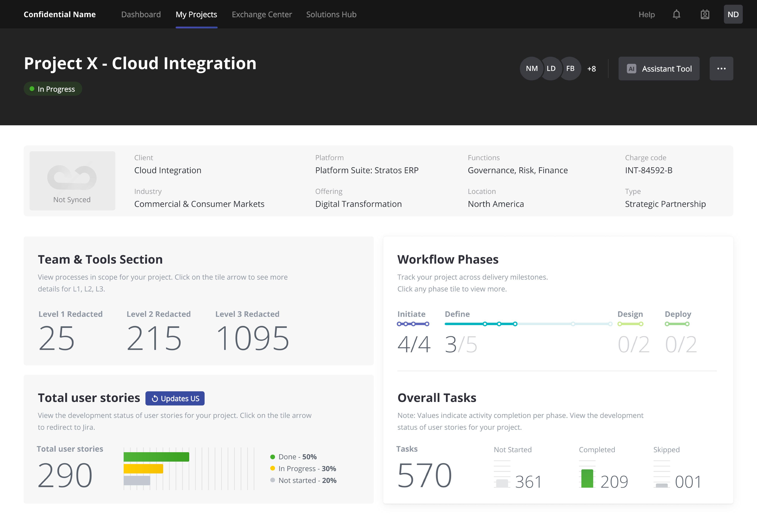Screen dimensions: 757x532
Task: Click the AI icon inside Assistant Tool button
Action: (631, 69)
